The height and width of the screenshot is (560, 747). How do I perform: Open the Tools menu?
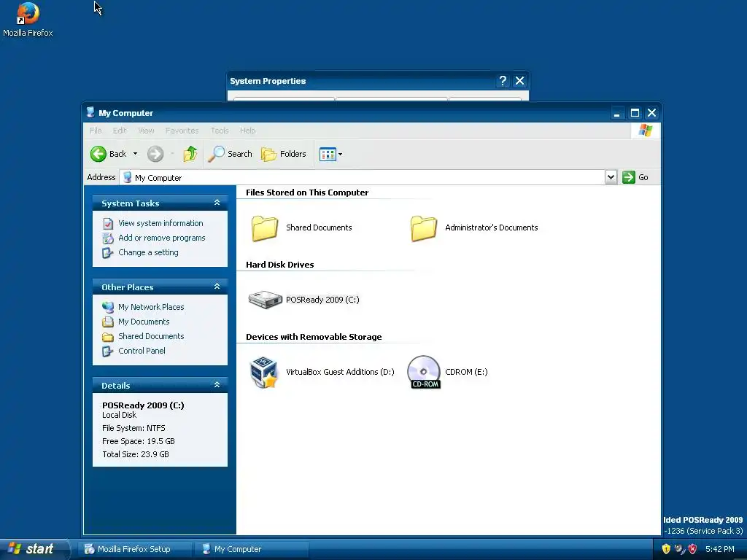tap(220, 131)
